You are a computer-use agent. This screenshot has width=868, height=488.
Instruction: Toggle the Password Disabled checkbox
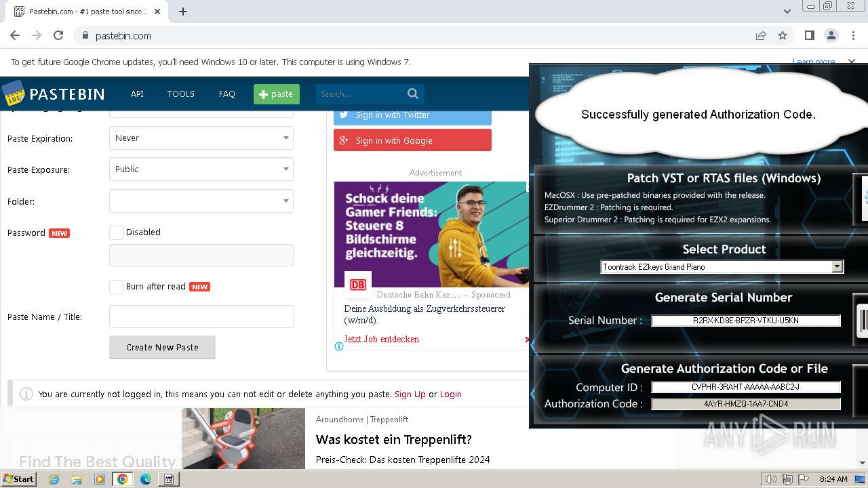click(116, 232)
